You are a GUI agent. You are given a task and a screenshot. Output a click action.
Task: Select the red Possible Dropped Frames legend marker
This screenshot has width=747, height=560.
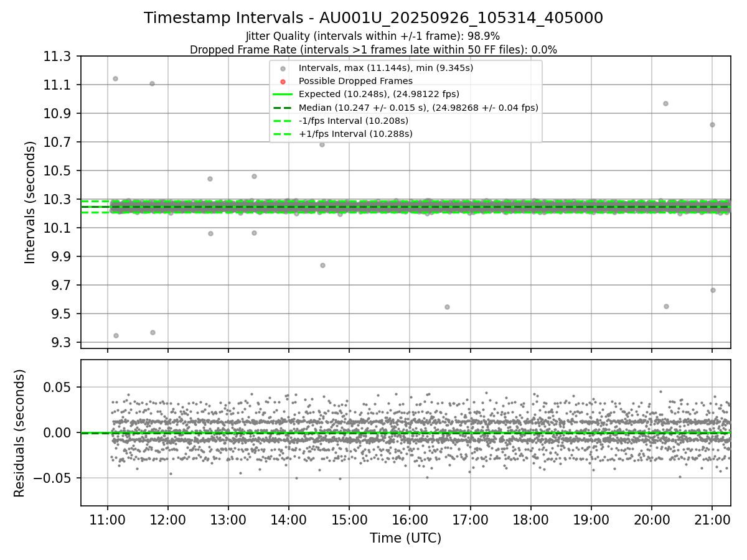point(283,82)
